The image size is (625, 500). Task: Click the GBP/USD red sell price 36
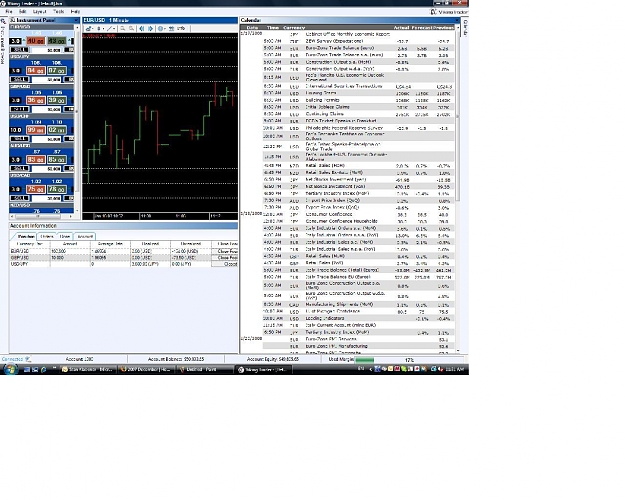pyautogui.click(x=35, y=100)
